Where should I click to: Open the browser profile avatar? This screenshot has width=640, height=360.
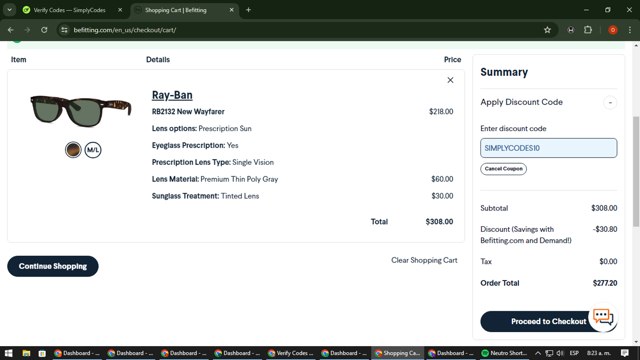point(613,30)
